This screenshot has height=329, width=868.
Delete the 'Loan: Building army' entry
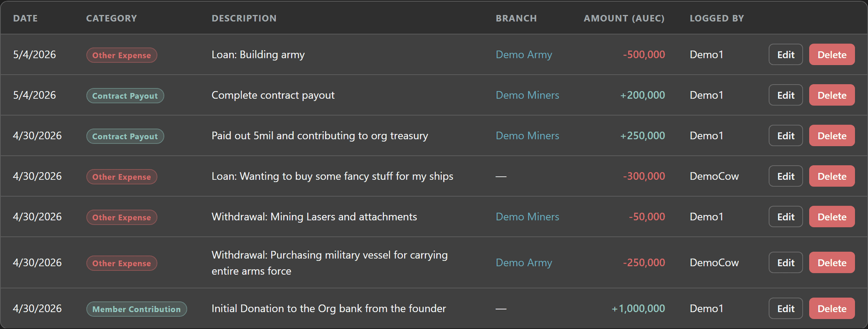[832, 54]
